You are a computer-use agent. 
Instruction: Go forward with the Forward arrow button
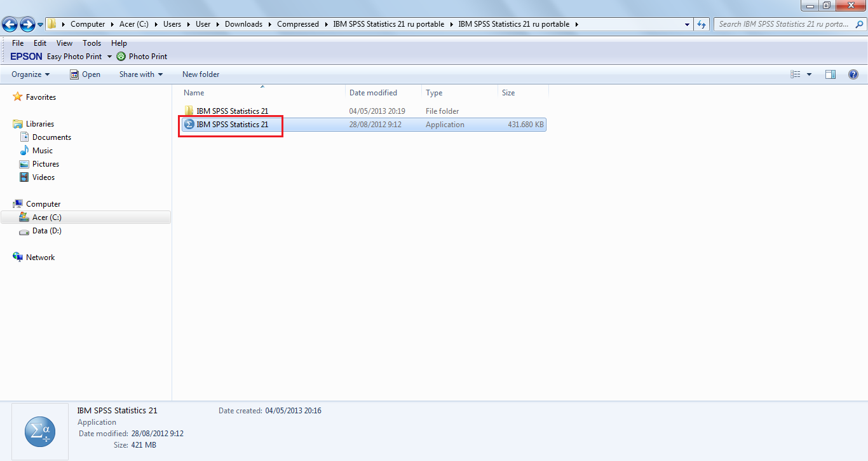tap(27, 25)
